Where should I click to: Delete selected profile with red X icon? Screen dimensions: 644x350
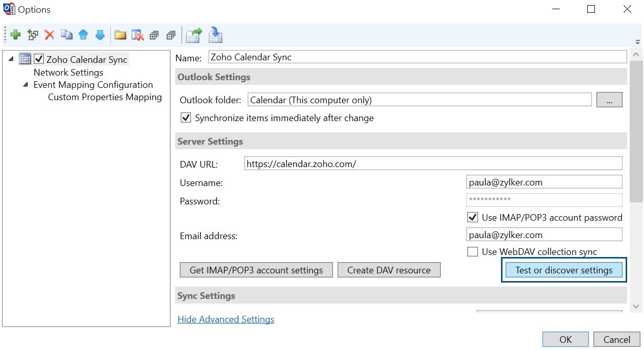click(x=50, y=35)
